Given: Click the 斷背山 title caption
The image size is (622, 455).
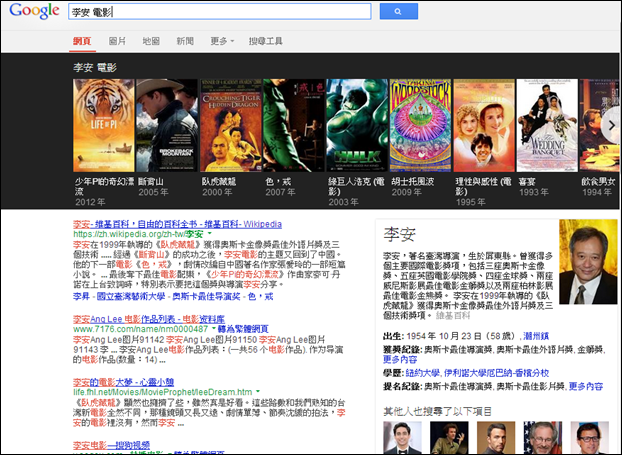Looking at the screenshot, I should pos(151,182).
